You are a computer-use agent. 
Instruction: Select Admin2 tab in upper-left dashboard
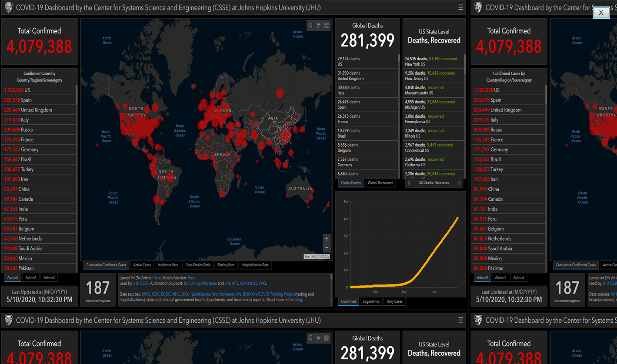49,277
